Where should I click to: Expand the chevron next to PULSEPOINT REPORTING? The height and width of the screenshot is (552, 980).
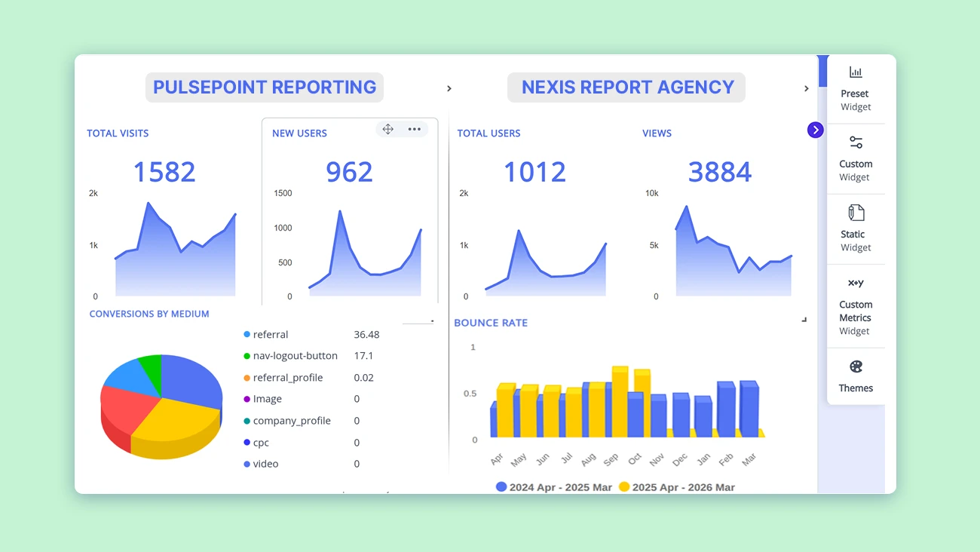pos(449,88)
